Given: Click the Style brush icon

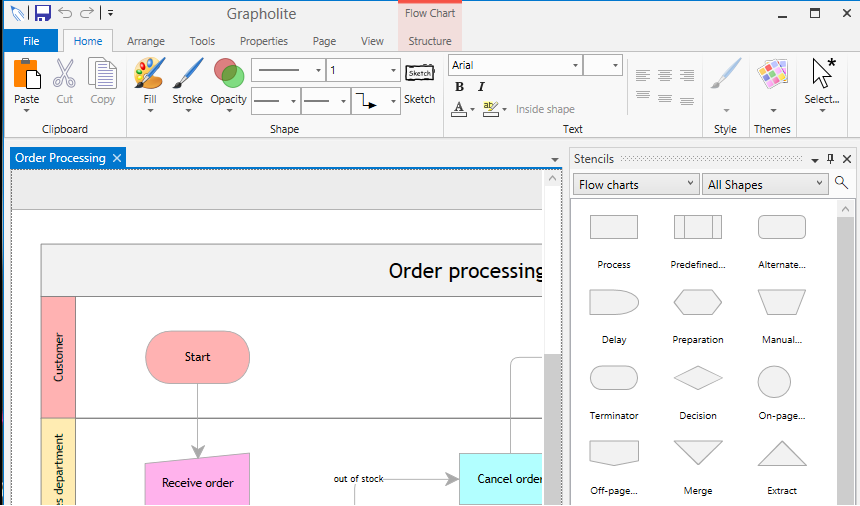Looking at the screenshot, I should pyautogui.click(x=725, y=76).
